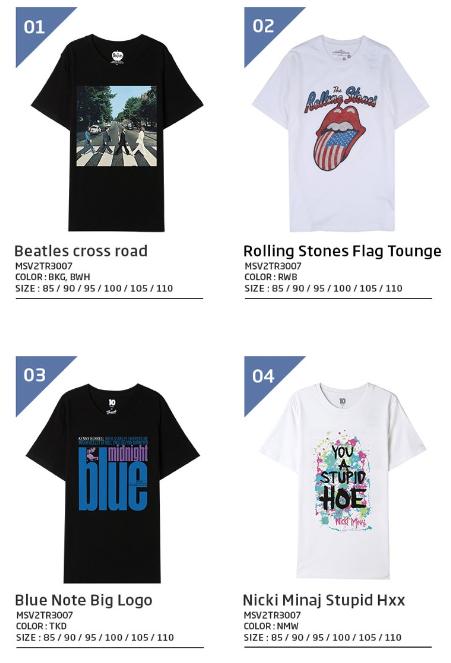Click the black midnight blue t-shirt image

point(112,483)
